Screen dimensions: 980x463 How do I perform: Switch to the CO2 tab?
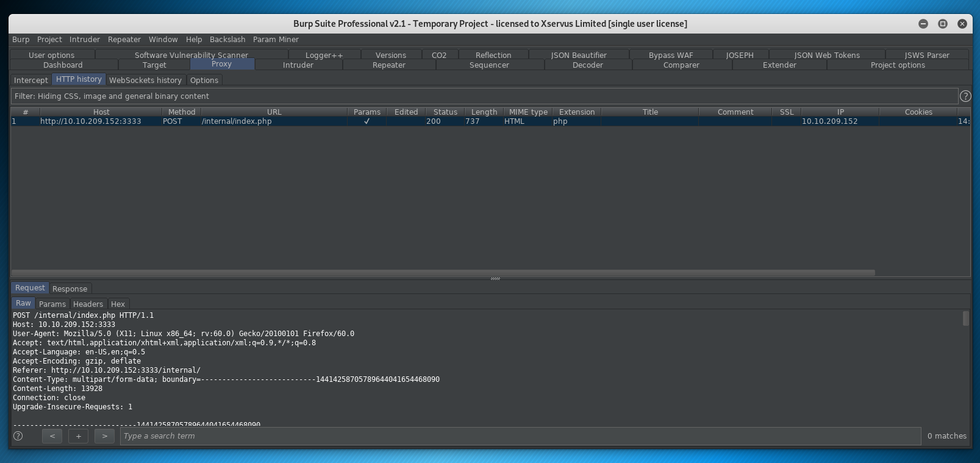pos(439,55)
